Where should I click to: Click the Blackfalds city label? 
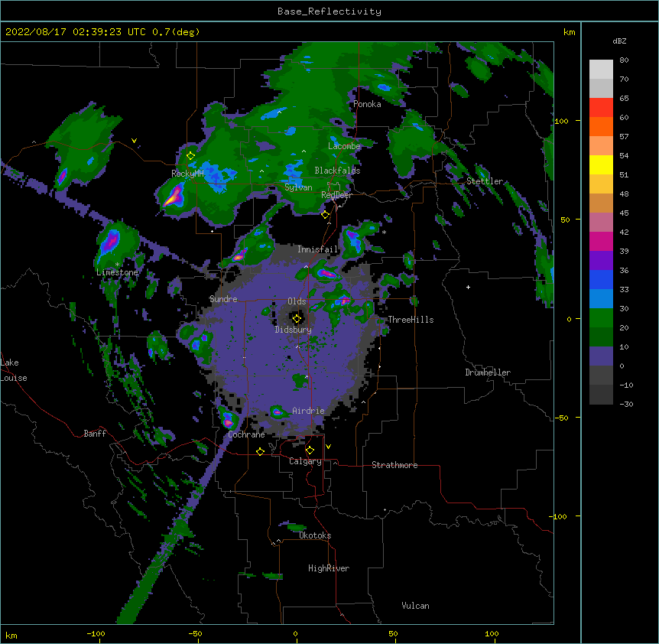click(337, 171)
